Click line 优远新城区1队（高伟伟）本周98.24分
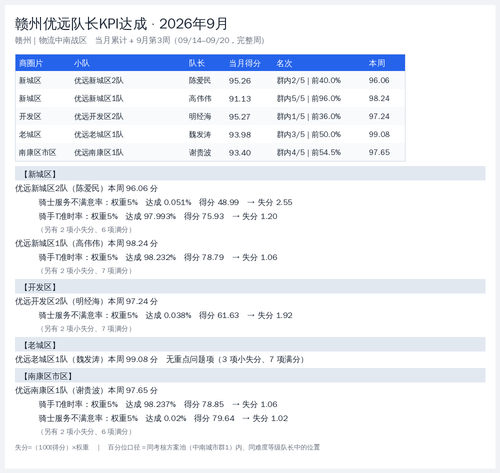The image size is (500, 473). click(86, 243)
